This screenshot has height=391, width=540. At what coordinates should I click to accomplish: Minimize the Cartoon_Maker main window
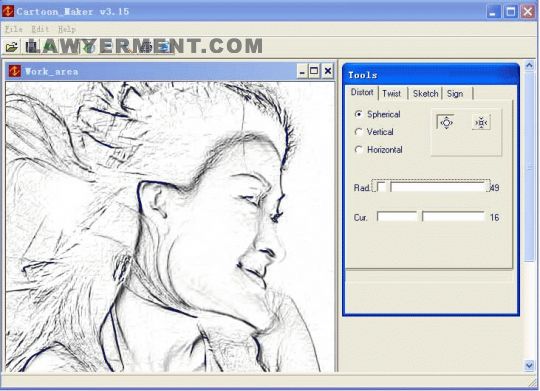click(x=493, y=12)
